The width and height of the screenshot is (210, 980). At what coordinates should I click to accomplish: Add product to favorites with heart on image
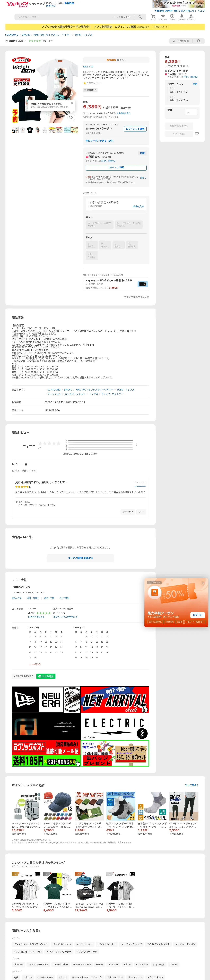pyautogui.click(x=71, y=118)
